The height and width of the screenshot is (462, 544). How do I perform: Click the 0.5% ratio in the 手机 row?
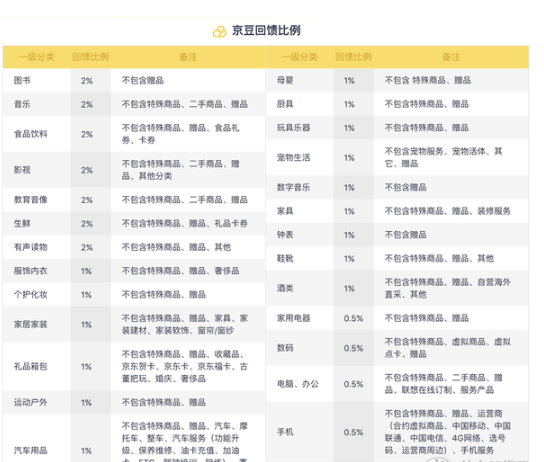[354, 433]
